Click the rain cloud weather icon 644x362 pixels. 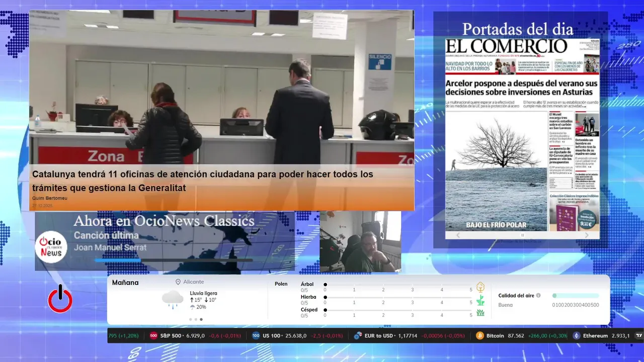[173, 299]
